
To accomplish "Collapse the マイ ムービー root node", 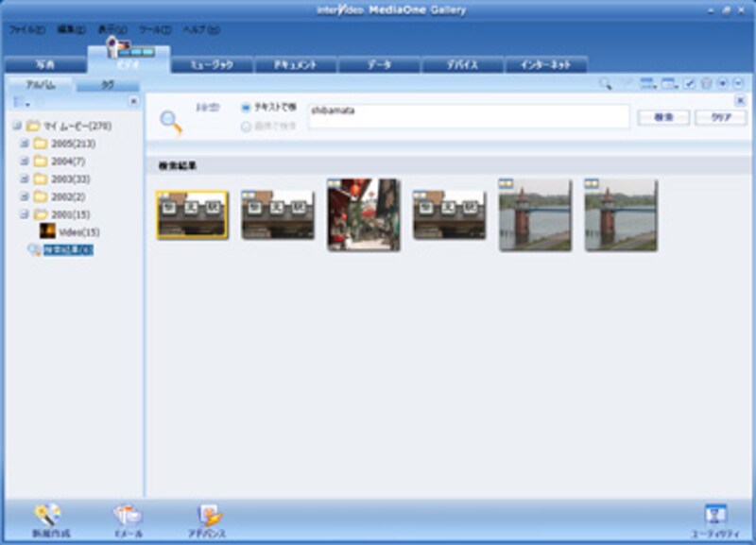I will click(x=17, y=126).
